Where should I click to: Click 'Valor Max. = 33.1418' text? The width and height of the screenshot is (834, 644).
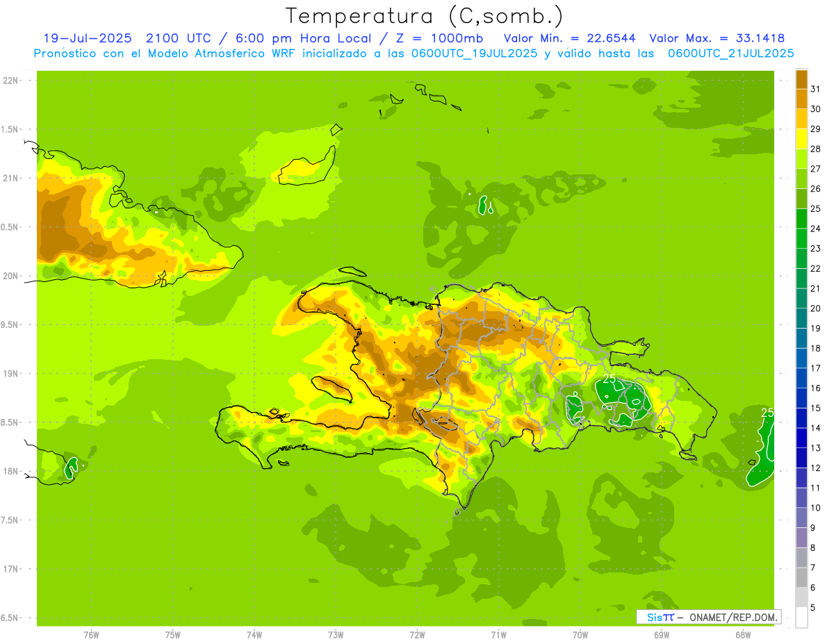click(717, 38)
